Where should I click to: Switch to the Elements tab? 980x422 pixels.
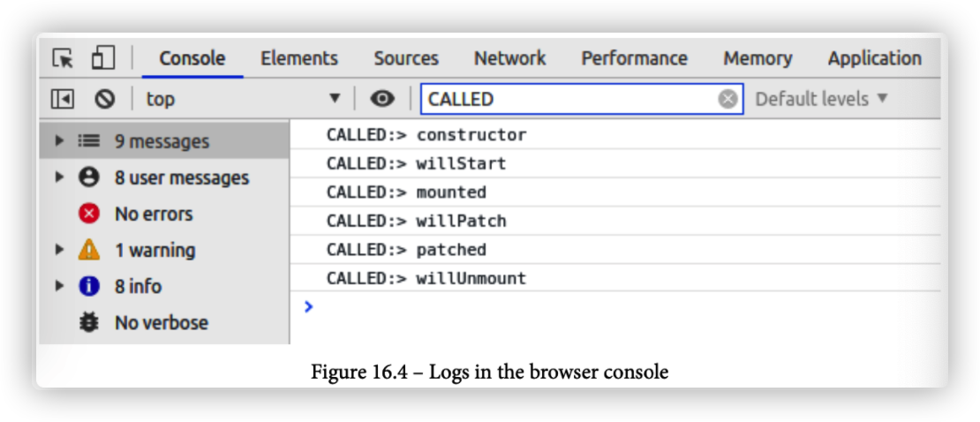click(x=299, y=58)
